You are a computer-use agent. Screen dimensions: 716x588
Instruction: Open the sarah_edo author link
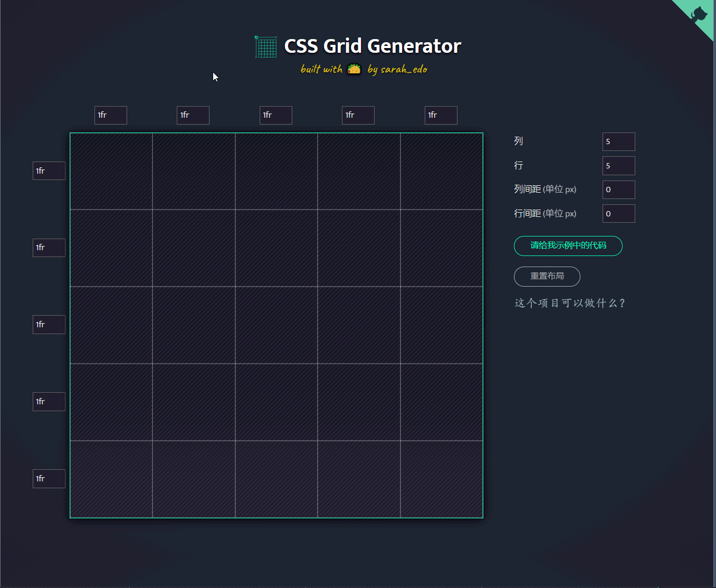click(x=404, y=69)
